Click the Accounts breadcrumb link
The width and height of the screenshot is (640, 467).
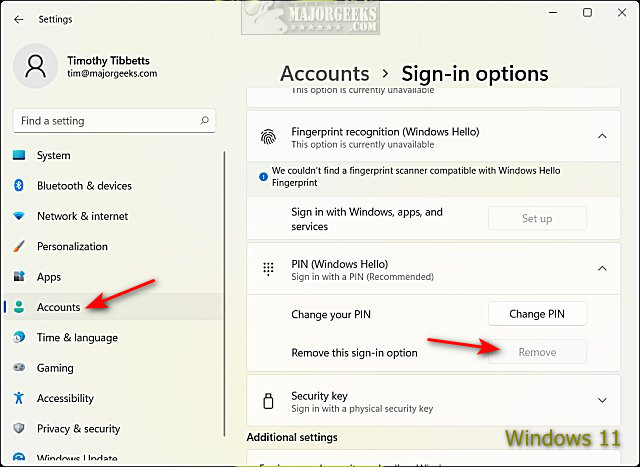tap(324, 74)
